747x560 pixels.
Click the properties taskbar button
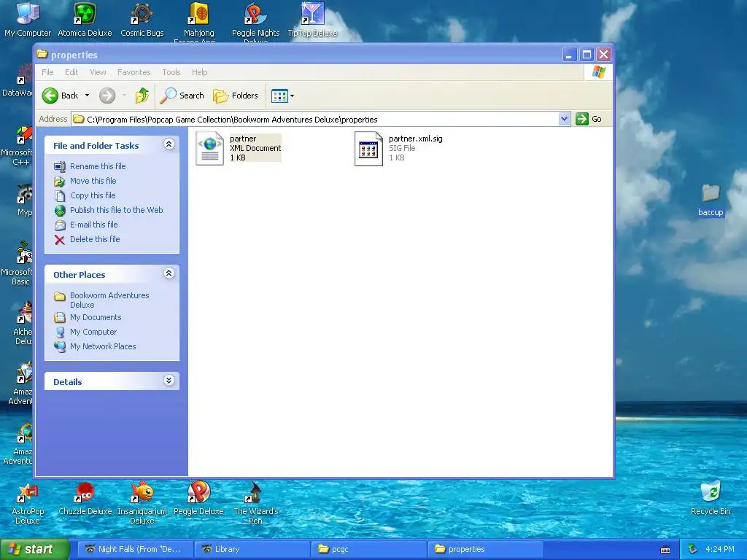[x=485, y=549]
